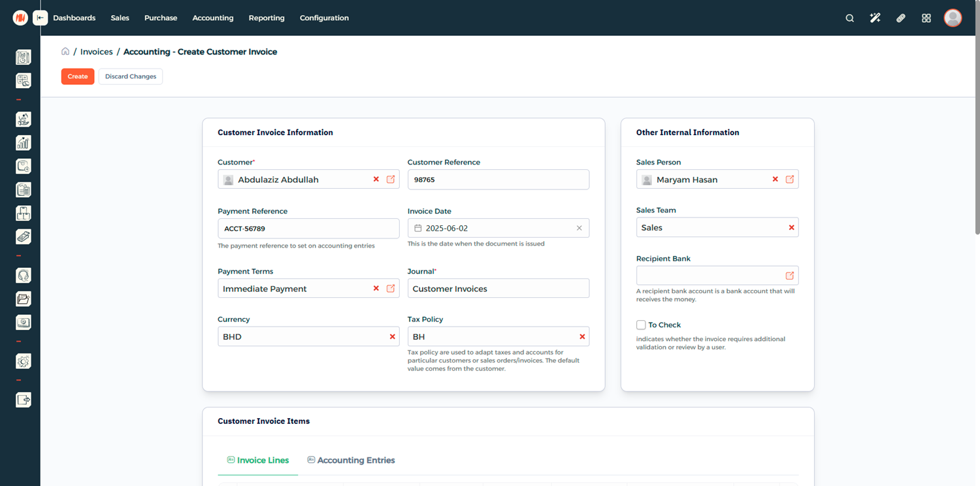980x486 pixels.
Task: Open the magic wand tool icon
Action: (x=875, y=18)
